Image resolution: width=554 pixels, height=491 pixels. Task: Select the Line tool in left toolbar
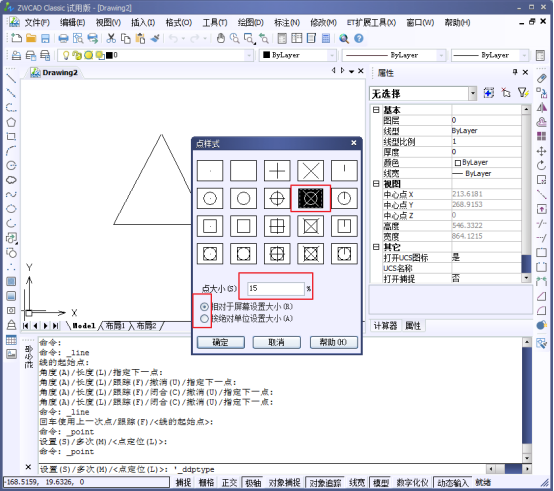[x=11, y=78]
